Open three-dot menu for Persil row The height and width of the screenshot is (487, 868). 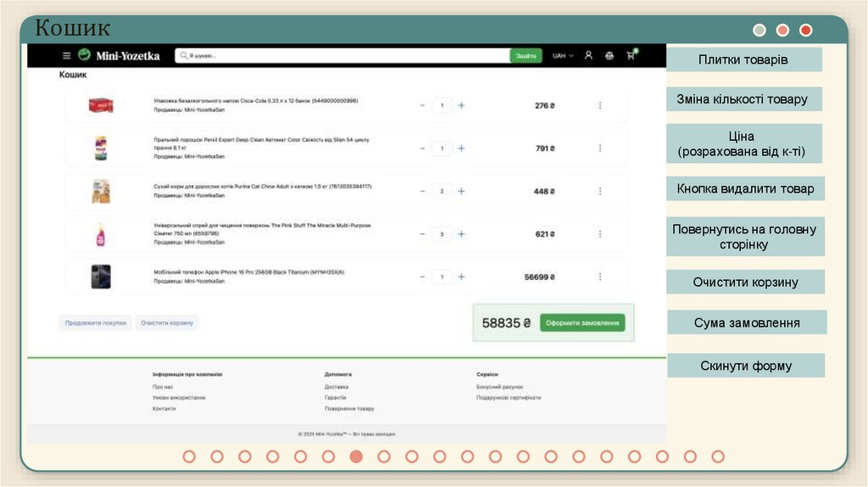[x=600, y=148]
